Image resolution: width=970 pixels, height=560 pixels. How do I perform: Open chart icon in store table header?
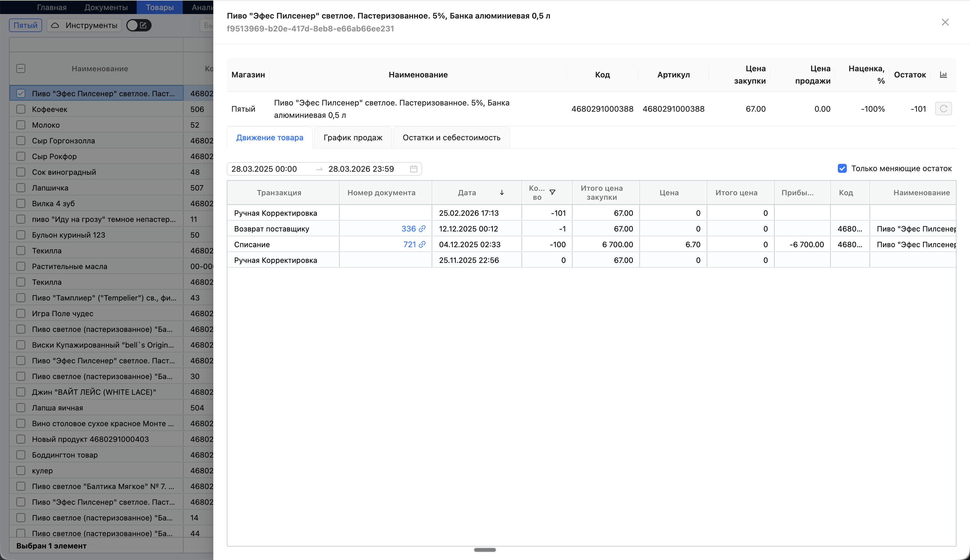943,75
